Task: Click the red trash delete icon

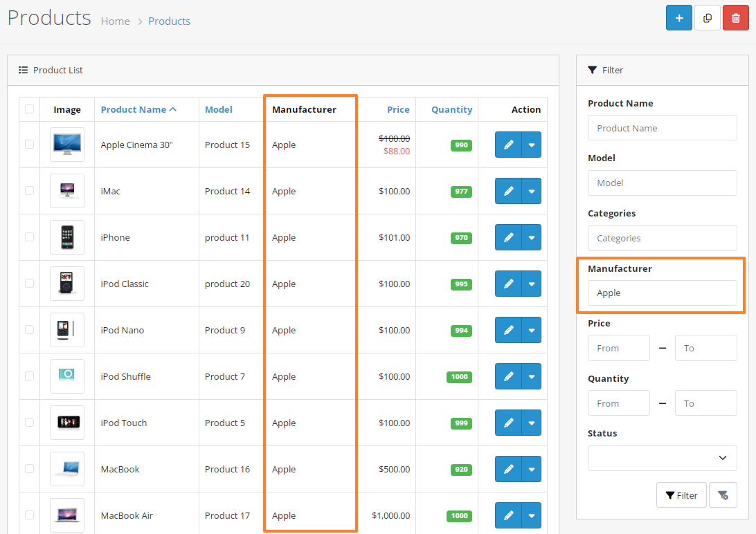Action: tap(736, 18)
